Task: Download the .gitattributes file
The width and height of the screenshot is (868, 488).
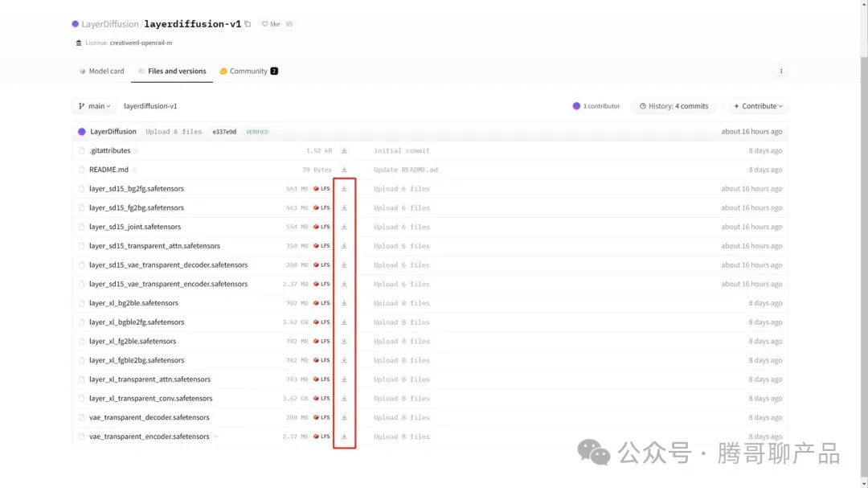Action: [x=344, y=150]
